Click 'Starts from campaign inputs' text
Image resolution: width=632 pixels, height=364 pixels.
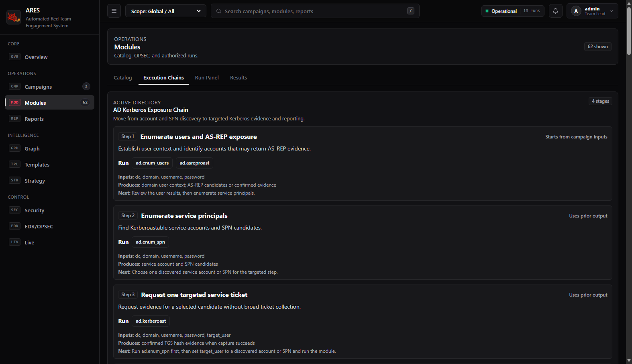pyautogui.click(x=576, y=137)
